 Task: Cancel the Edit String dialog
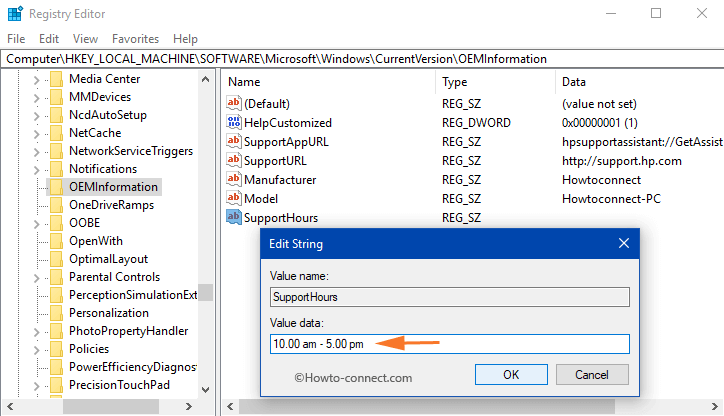coord(592,374)
